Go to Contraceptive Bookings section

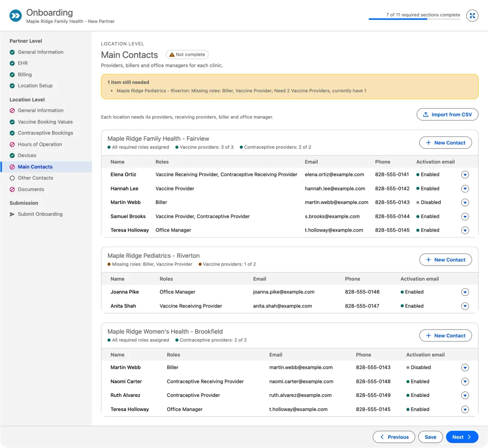pyautogui.click(x=46, y=133)
